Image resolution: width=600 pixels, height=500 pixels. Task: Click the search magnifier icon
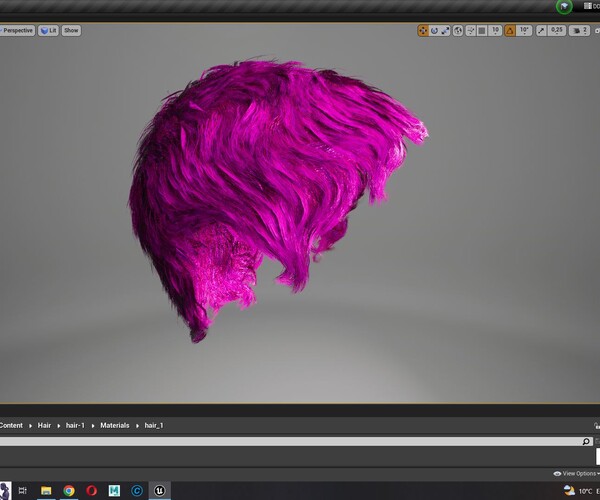click(x=586, y=441)
